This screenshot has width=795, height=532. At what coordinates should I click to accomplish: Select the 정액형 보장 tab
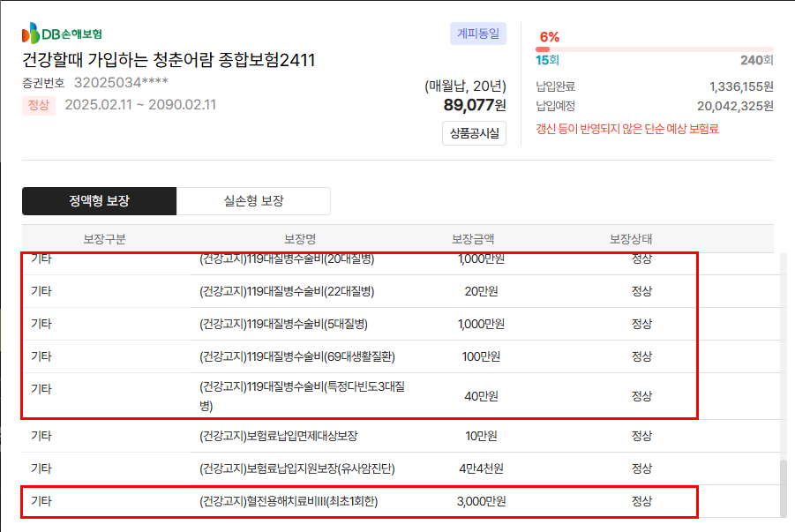[x=99, y=201]
